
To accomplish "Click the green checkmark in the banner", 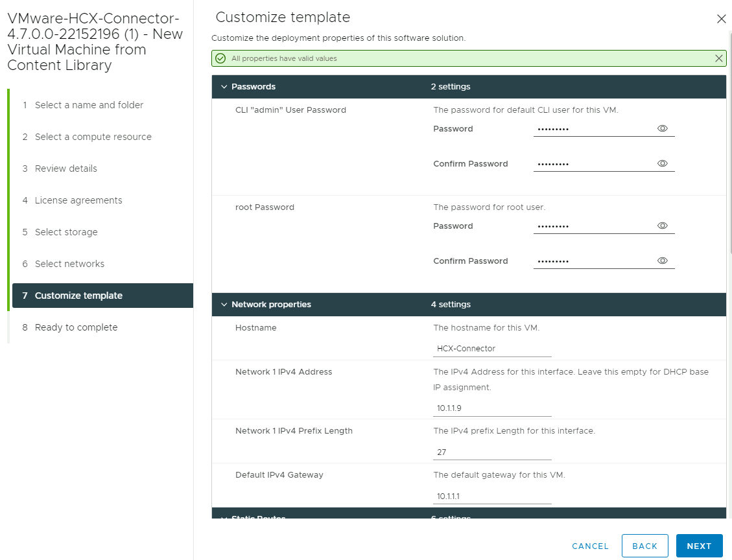I will pyautogui.click(x=221, y=58).
